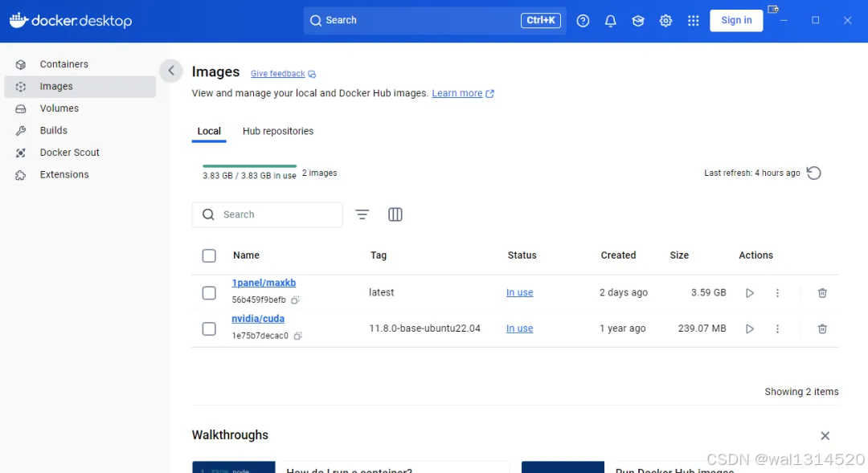Screen dimensions: 868x473
Task: Sort by the Name column header
Action: 247,255
